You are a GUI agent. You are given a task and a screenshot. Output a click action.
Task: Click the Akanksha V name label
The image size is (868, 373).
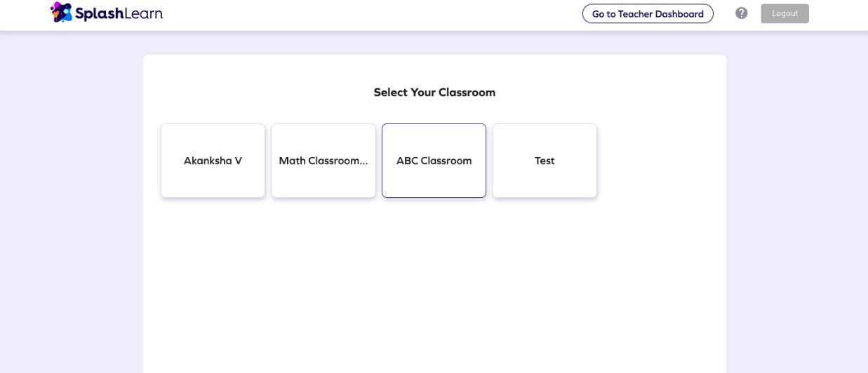coord(213,161)
